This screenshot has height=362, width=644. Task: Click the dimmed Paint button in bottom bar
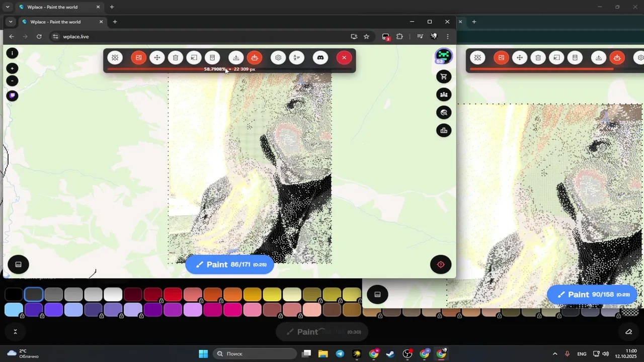[x=322, y=332]
